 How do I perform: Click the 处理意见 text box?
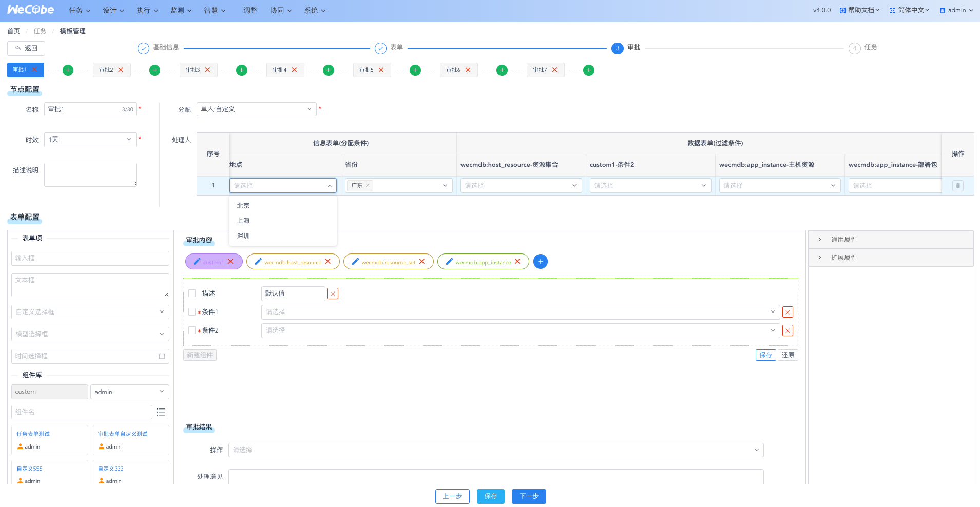(x=496, y=477)
